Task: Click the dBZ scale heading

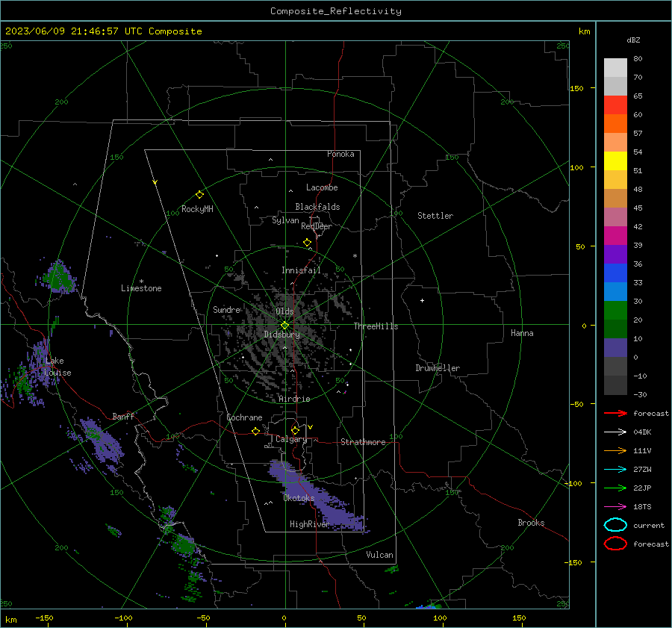Action: [x=633, y=40]
